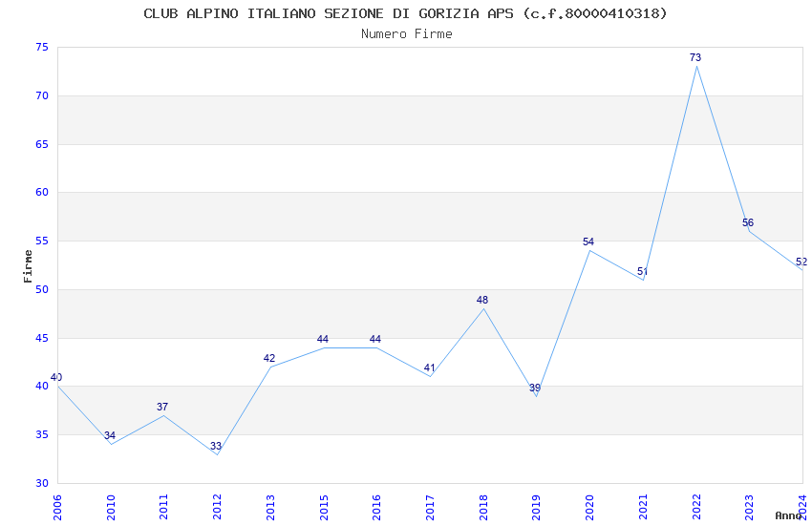Click x-axis year 2016
812x525 pixels.
(376, 507)
